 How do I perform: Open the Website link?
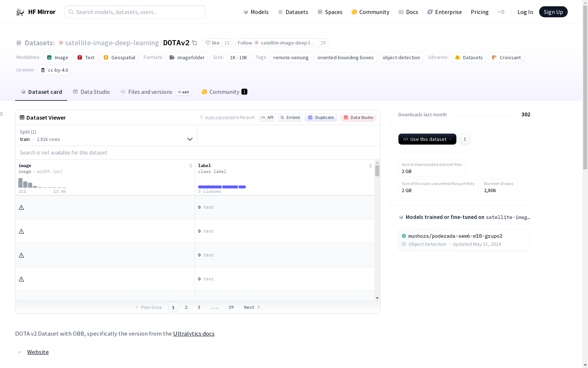(38, 352)
